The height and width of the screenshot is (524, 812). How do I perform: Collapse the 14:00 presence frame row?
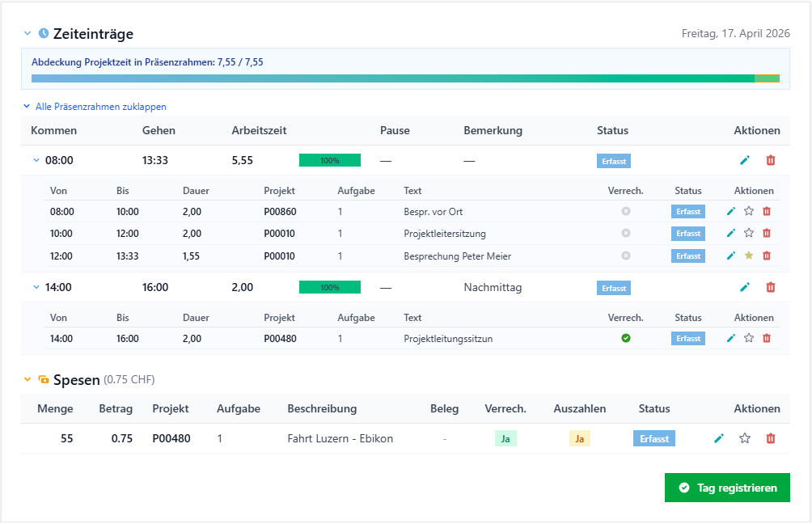coord(36,287)
